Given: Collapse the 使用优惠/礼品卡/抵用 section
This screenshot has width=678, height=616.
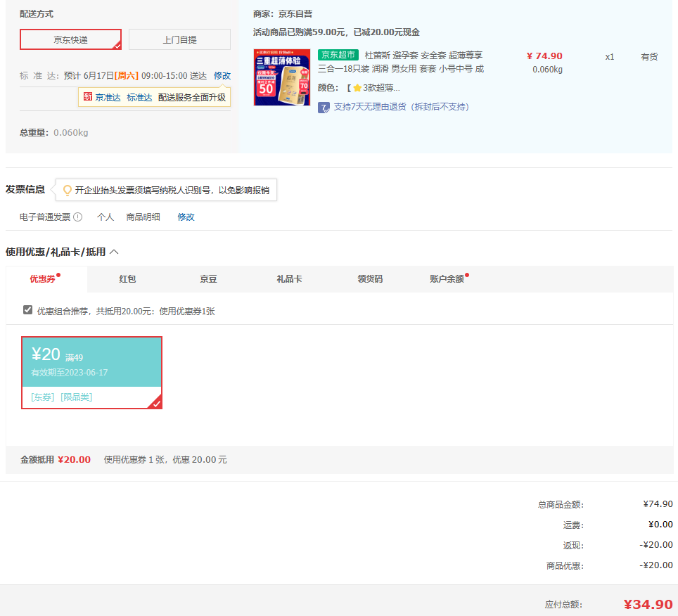Looking at the screenshot, I should point(114,252).
